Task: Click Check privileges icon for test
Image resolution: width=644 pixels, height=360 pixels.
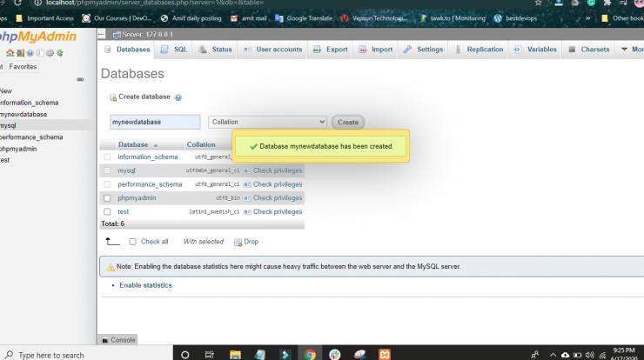Action: click(x=247, y=212)
